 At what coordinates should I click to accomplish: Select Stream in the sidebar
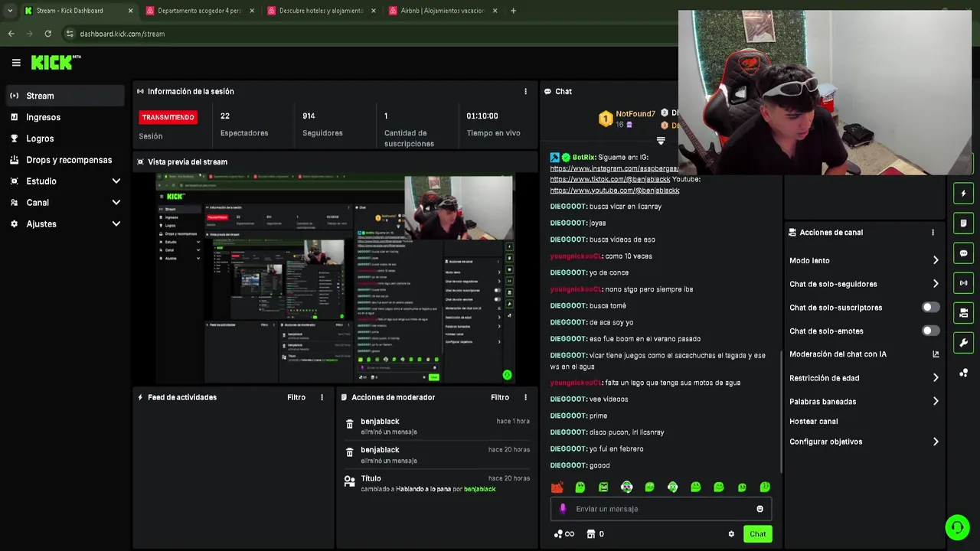point(65,96)
